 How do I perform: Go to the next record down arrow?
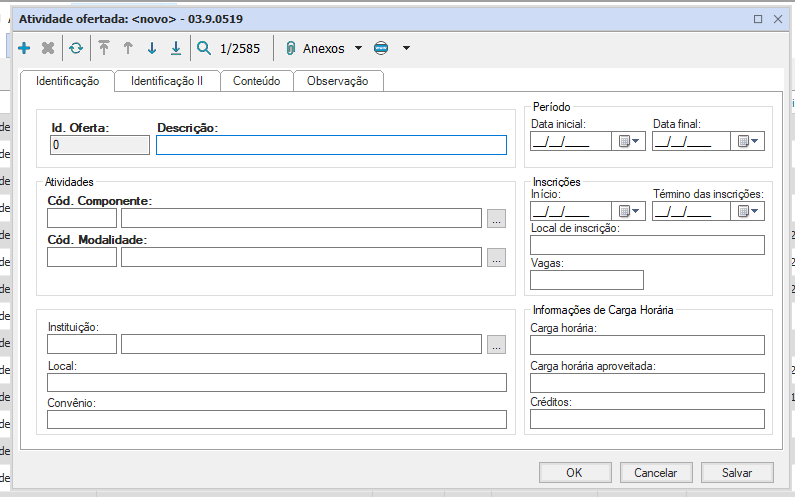[x=152, y=48]
